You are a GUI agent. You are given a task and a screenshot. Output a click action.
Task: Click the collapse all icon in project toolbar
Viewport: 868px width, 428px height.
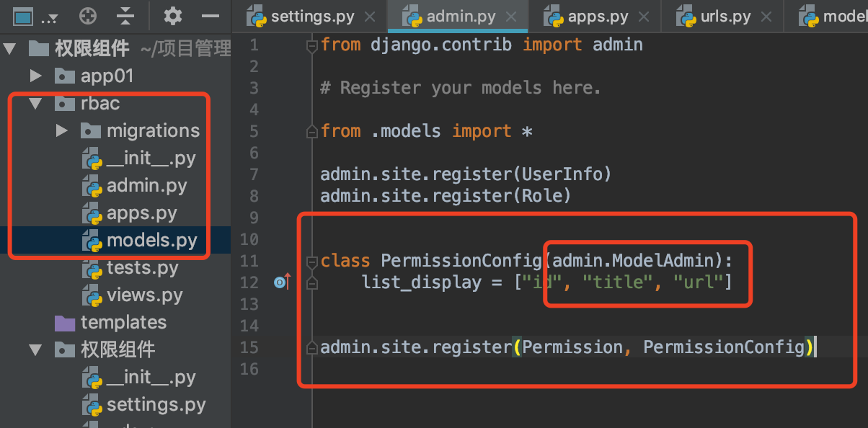click(x=125, y=16)
